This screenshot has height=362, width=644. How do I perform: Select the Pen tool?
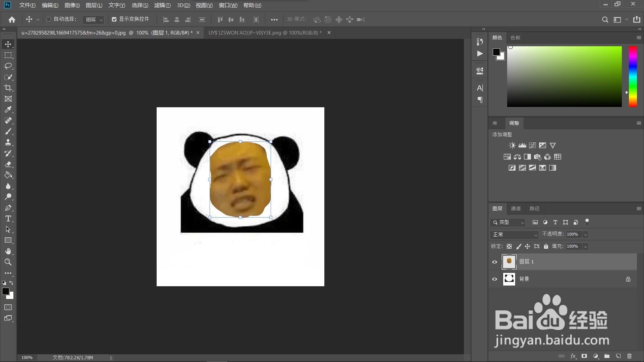point(8,208)
